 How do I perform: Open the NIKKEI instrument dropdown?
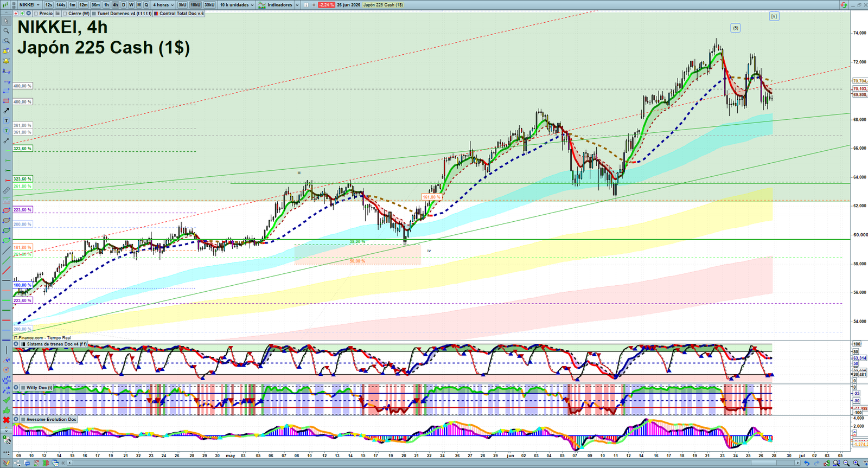tap(29, 5)
